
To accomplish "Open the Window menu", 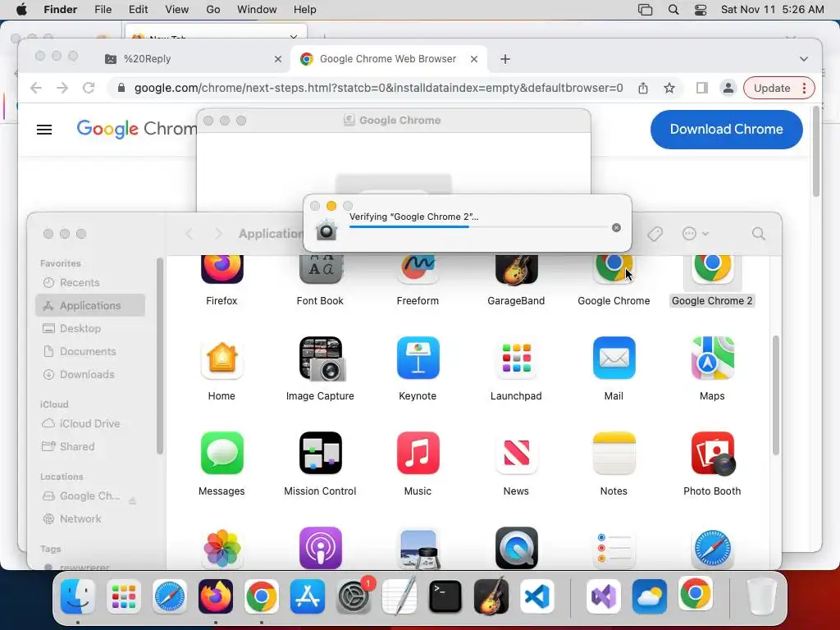I will tap(257, 10).
